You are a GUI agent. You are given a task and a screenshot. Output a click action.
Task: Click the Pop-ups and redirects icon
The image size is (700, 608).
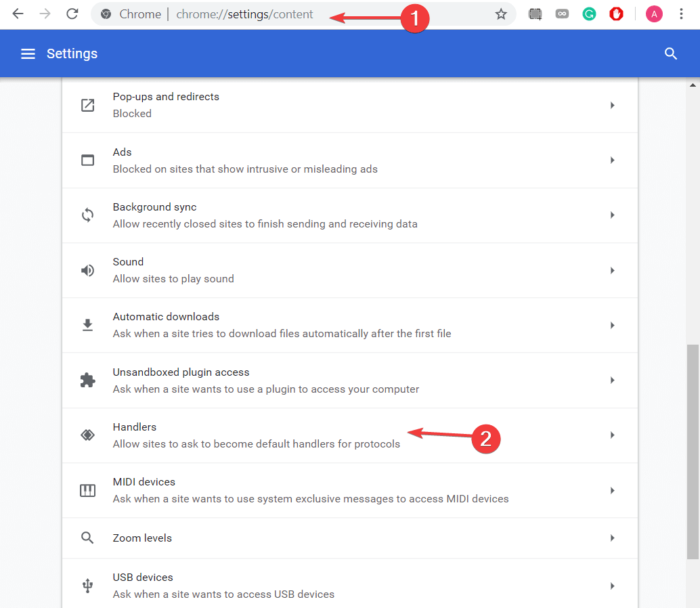(x=87, y=106)
